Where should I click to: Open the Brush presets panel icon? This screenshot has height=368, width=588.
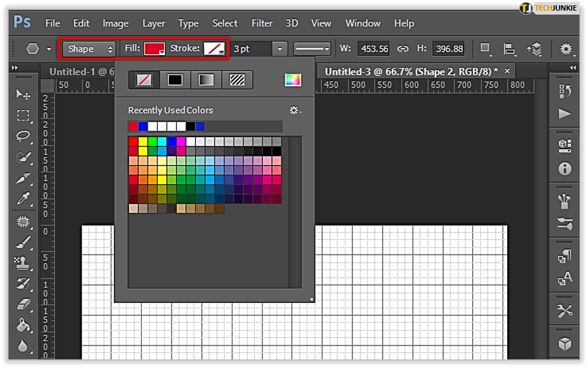tap(565, 202)
